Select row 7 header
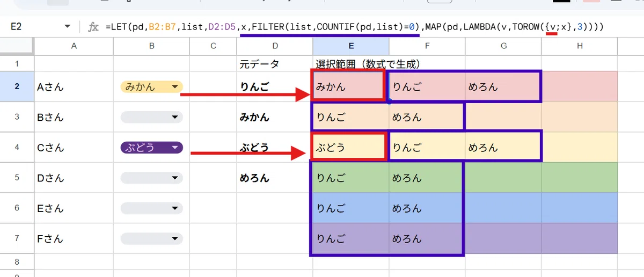This screenshot has width=644, height=277. pyautogui.click(x=17, y=238)
